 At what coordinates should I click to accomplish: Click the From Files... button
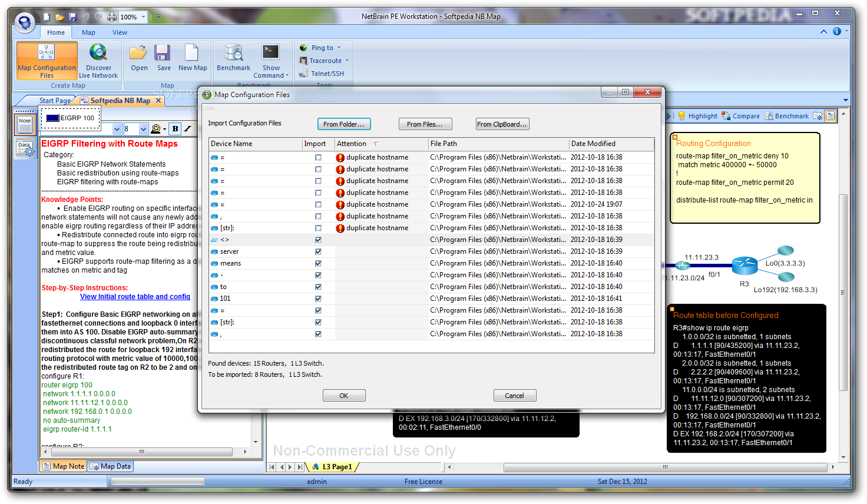[x=425, y=124]
